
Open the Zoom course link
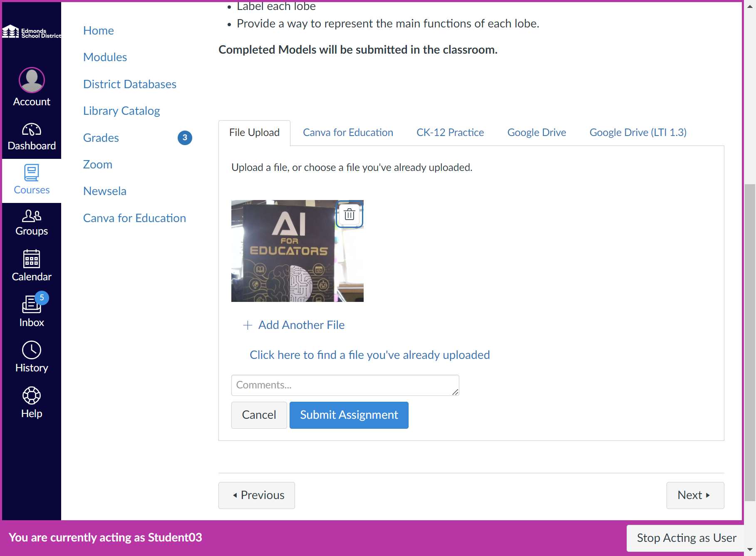pyautogui.click(x=98, y=165)
